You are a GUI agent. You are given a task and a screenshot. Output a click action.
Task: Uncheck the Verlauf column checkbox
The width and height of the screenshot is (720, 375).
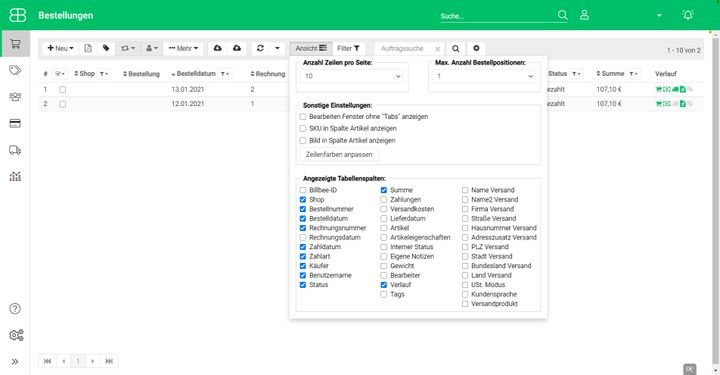pos(383,285)
